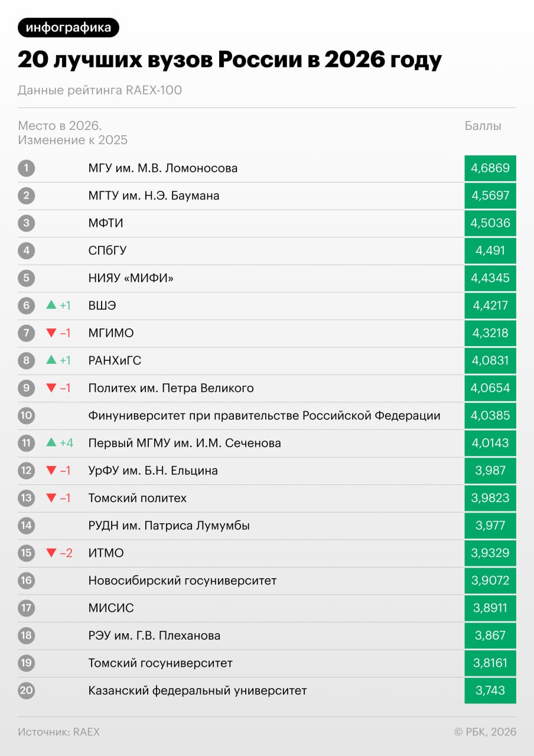Select the 'МГИМО' name
This screenshot has height=756, width=534.
[111, 333]
